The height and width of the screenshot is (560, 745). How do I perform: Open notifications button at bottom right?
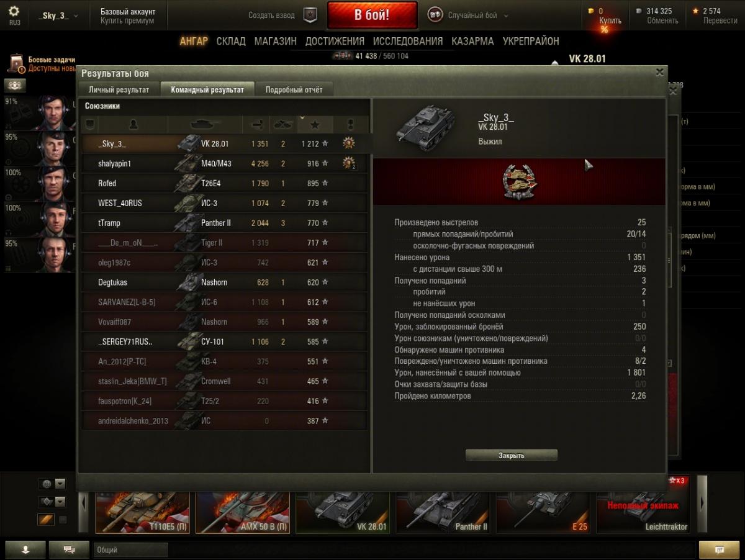point(719,549)
